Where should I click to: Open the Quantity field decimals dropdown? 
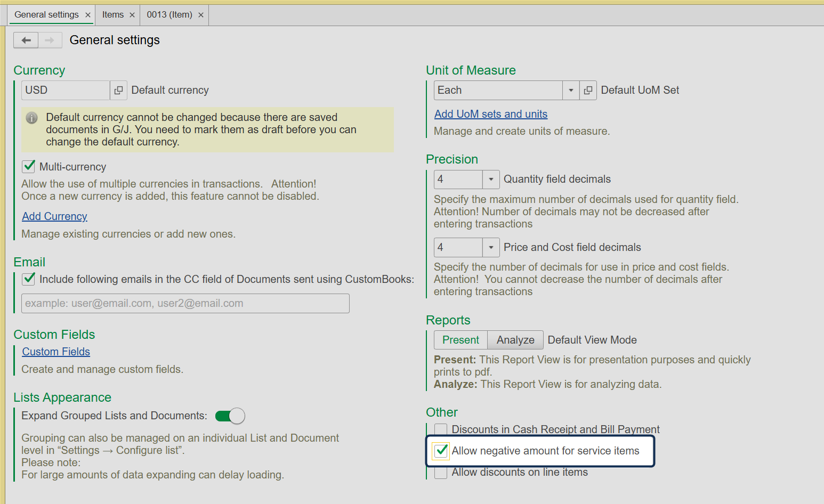(491, 180)
